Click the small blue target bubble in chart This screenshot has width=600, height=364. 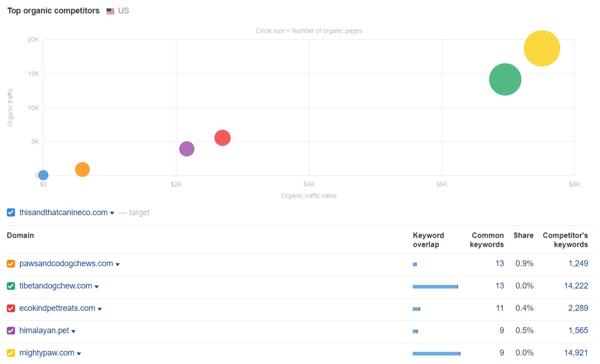(43, 175)
